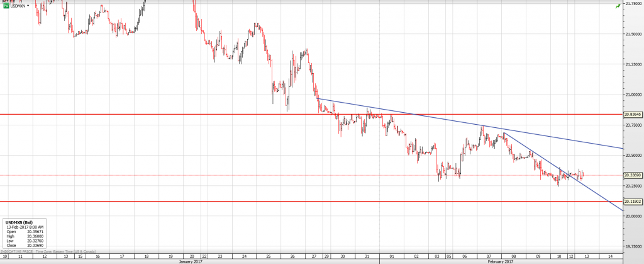644x264 pixels.
Task: Select the USDMXN symbol label
Action: 18,6
